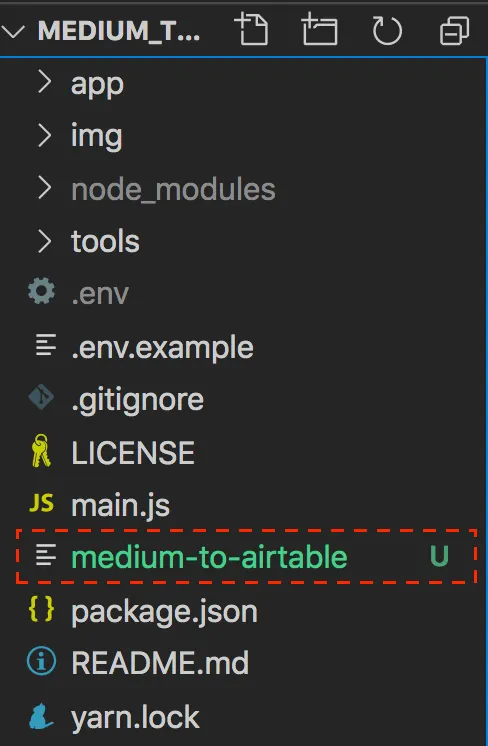Expand the img folder chevron
488x746 pixels.
tap(44, 135)
